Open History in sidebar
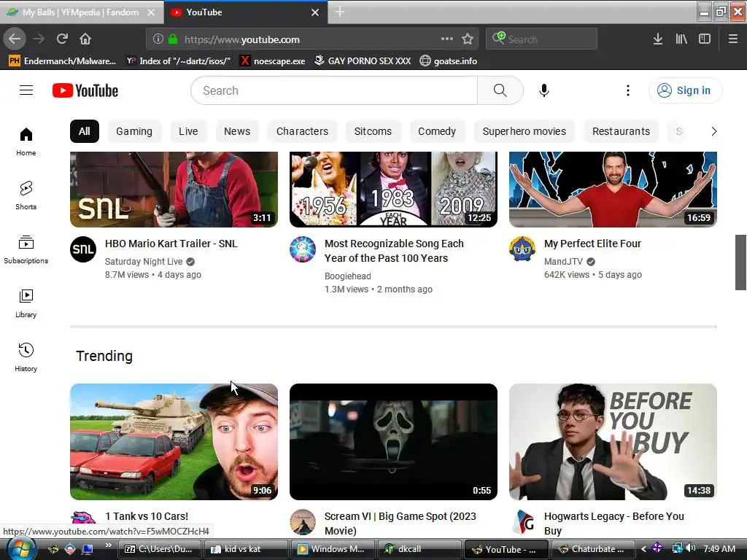 pyautogui.click(x=26, y=357)
